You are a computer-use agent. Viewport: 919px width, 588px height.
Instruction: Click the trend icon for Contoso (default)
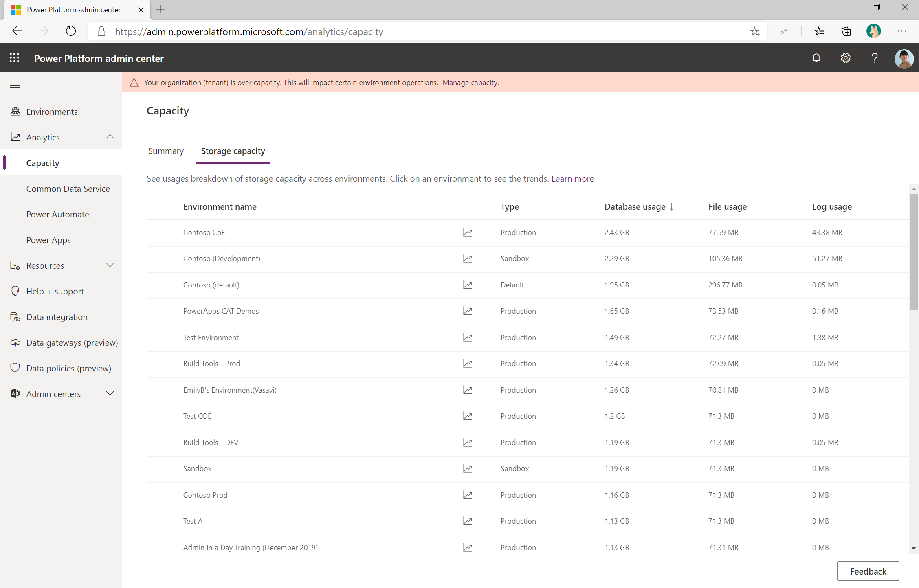pos(467,285)
